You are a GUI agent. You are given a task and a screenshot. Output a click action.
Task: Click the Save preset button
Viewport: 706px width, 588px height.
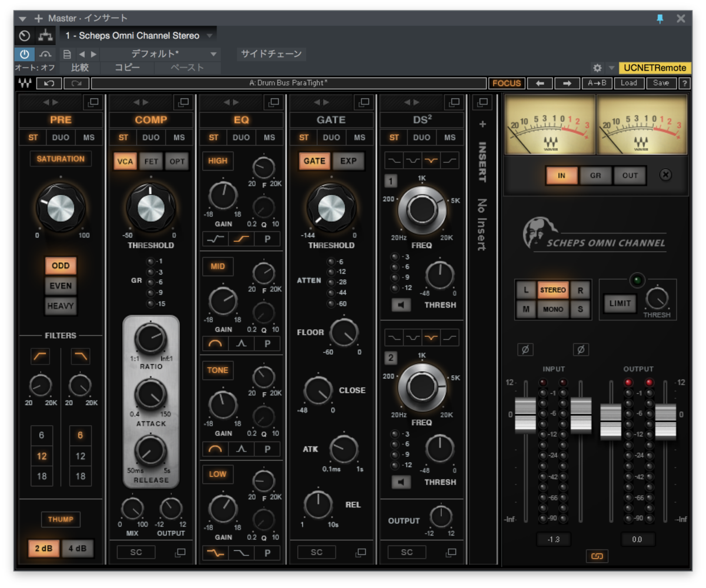[661, 83]
